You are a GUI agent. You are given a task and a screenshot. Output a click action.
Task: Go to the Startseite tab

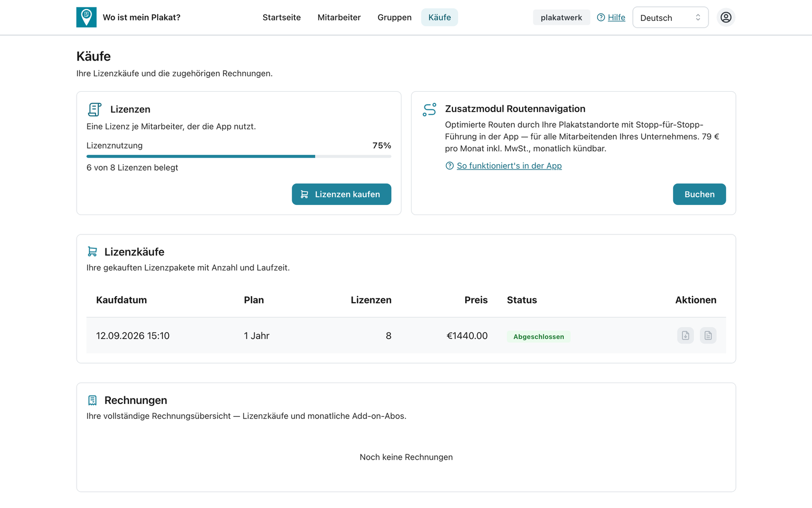pyautogui.click(x=281, y=17)
